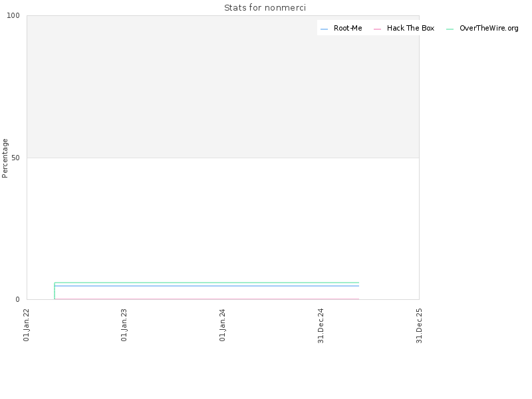Click the 100 y-axis tick label
The image size is (532, 399).
13,15
